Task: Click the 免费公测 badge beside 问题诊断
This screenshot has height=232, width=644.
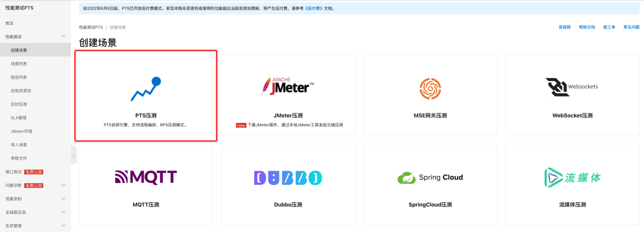Action: pos(33,185)
